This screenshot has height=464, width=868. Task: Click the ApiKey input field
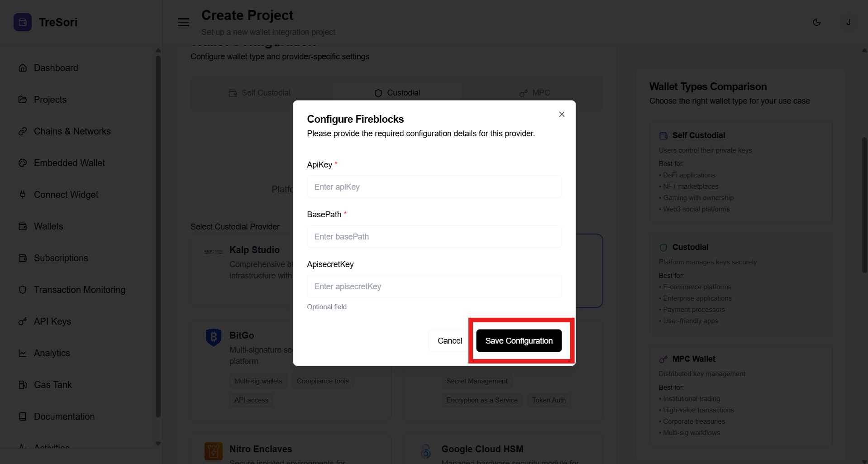coord(434,187)
